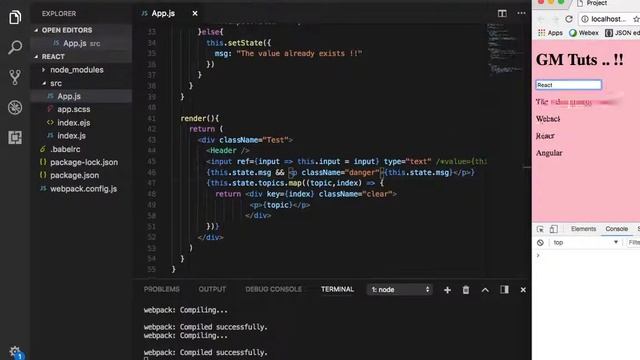Open the Explorer view in activity bar
The width and height of the screenshot is (640, 360).
pyautogui.click(x=15, y=17)
